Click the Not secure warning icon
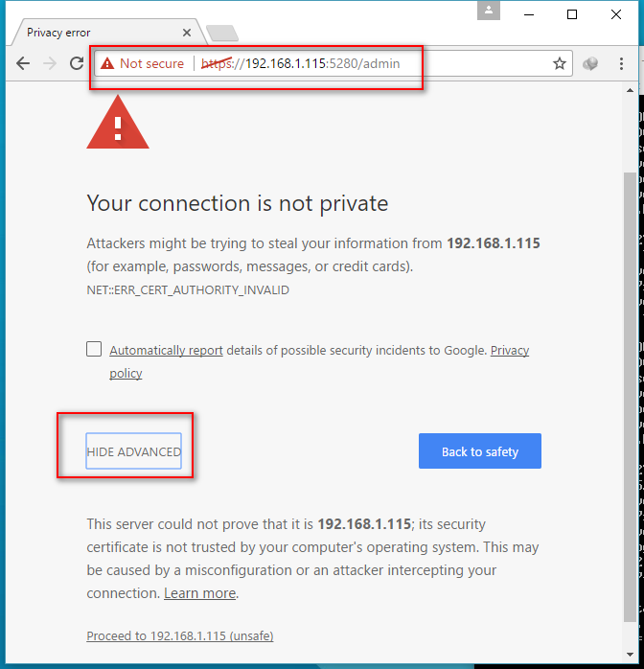Viewport: 644px width, 669px height. coord(107,64)
